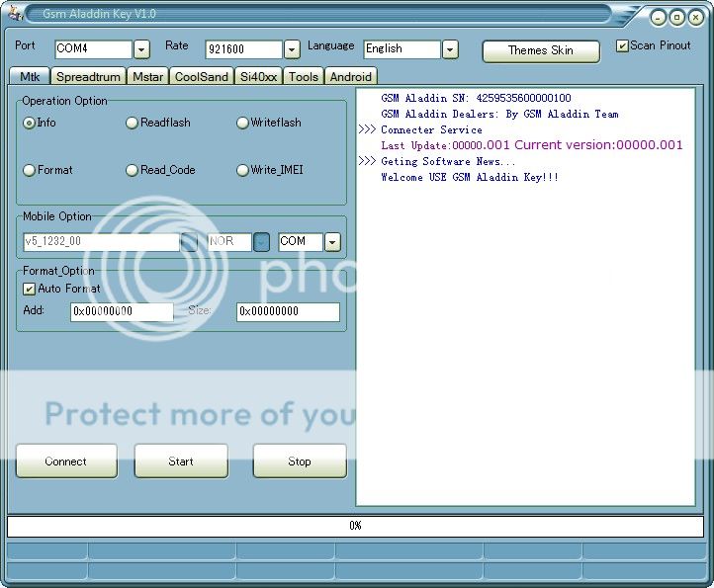
Task: Click the Connect button
Action: [66, 462]
